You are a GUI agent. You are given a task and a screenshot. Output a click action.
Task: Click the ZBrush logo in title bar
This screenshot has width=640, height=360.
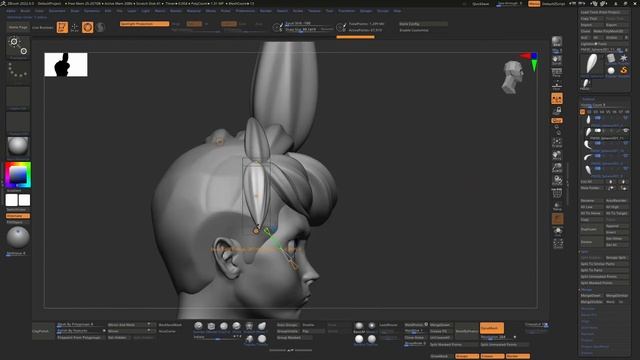[3, 3]
